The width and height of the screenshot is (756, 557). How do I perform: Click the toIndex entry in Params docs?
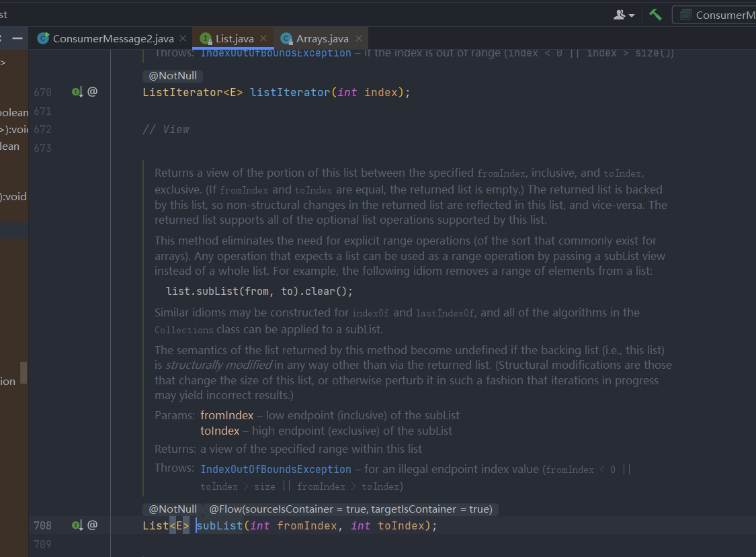pos(220,431)
